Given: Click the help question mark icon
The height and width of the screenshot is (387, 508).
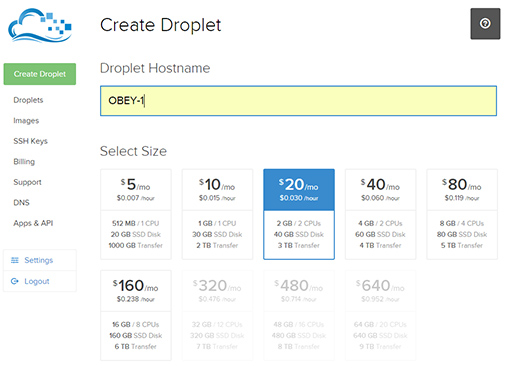Looking at the screenshot, I should click(485, 24).
